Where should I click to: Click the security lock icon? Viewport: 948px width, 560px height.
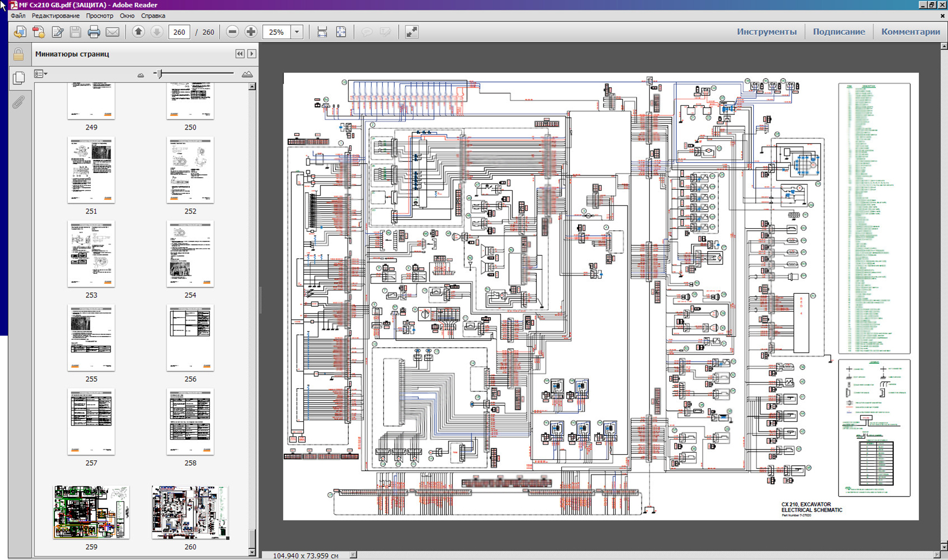[x=18, y=54]
